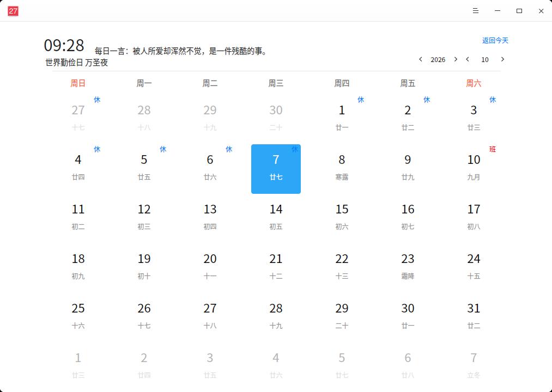
Task: Go to previous month before 10
Action: coord(468,59)
